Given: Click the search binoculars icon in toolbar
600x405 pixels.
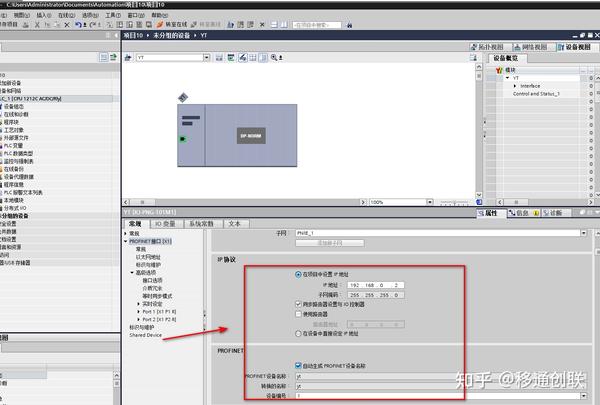Looking at the screenshot, I should tap(349, 25).
